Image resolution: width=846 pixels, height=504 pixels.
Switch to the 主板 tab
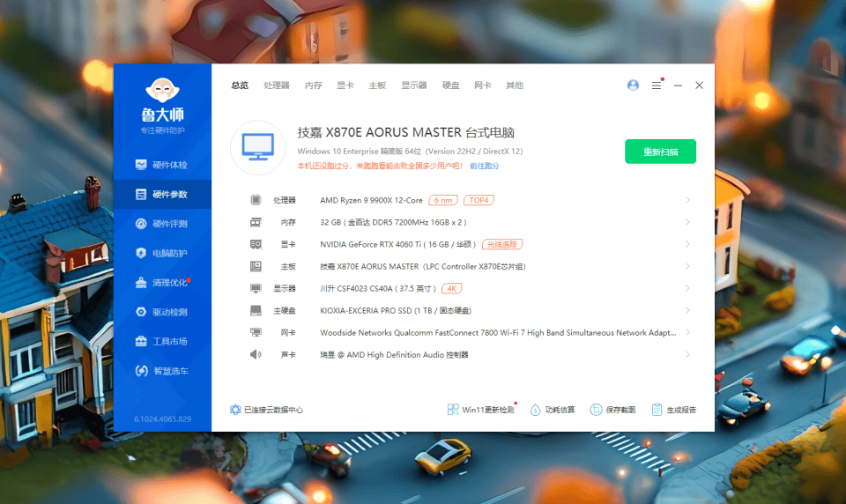click(x=377, y=85)
